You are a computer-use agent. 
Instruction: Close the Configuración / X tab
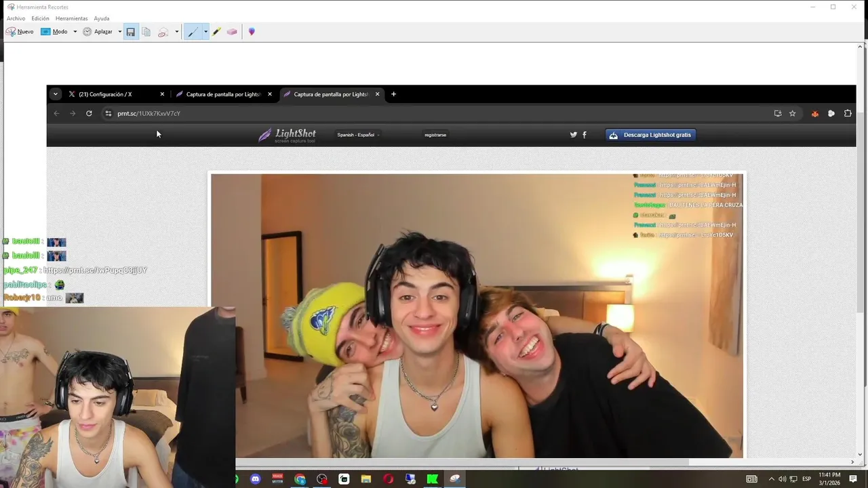click(x=162, y=94)
